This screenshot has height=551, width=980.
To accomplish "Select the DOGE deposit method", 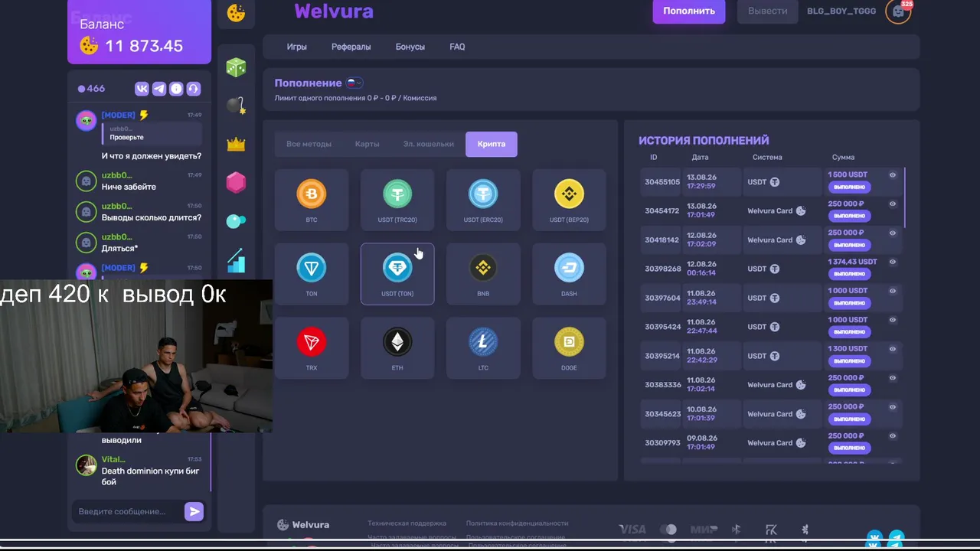I will [x=569, y=348].
